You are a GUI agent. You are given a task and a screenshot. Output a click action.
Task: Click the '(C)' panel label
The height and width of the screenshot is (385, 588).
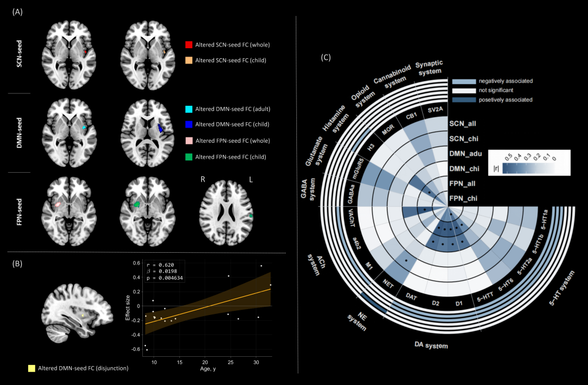(x=326, y=58)
